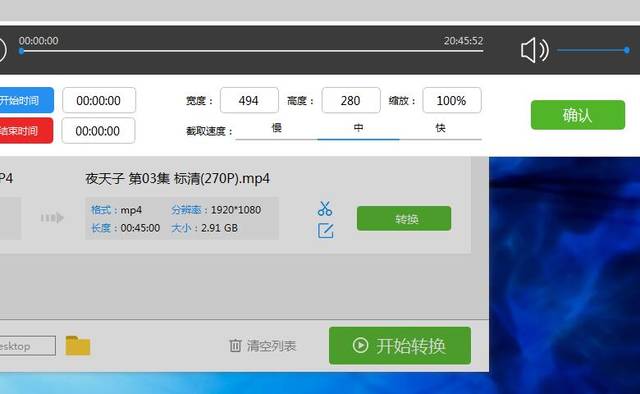Click total duration 20:45:52 label
The image size is (640, 394).
463,41
